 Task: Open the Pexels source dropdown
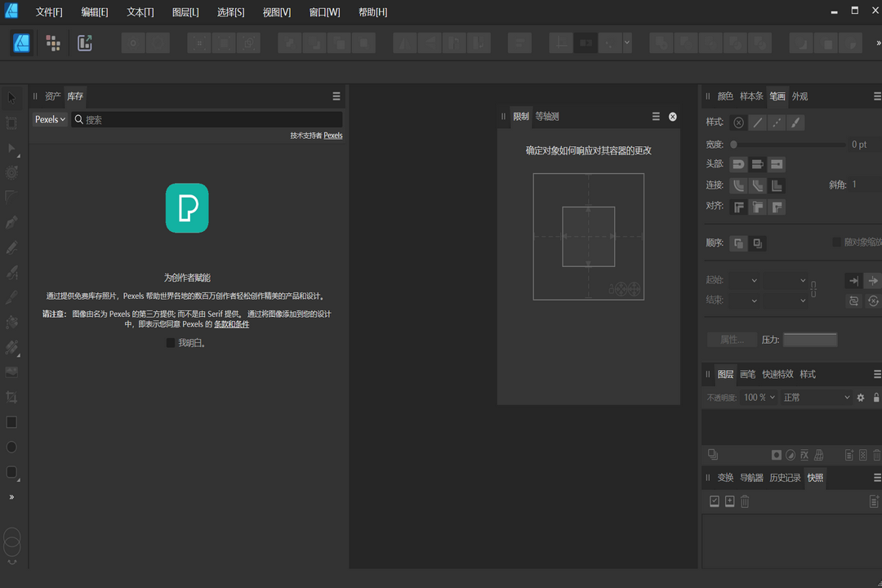coord(49,119)
